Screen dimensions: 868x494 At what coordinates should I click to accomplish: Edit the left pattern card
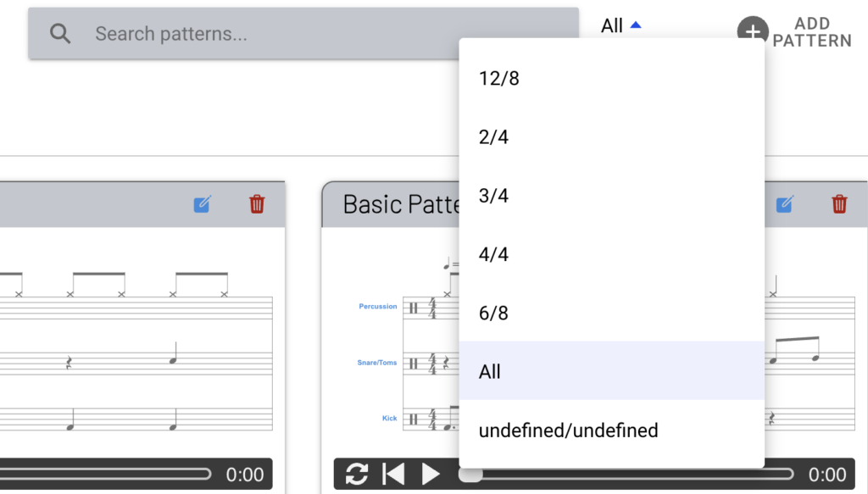tap(202, 204)
